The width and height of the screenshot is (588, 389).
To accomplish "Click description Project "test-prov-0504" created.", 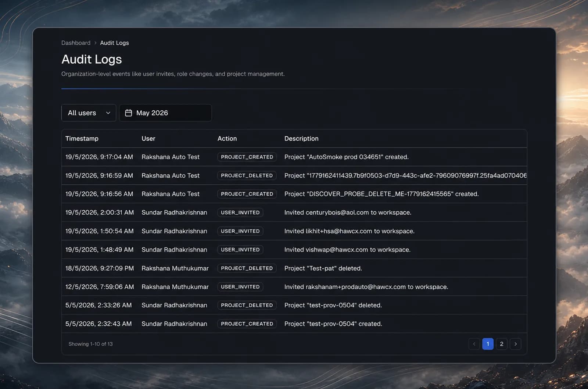I will 333,324.
